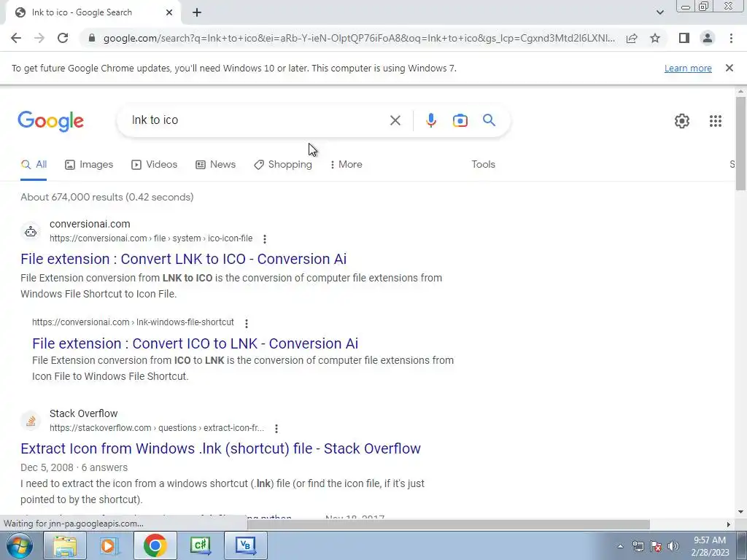Open search Tools options

point(483,164)
